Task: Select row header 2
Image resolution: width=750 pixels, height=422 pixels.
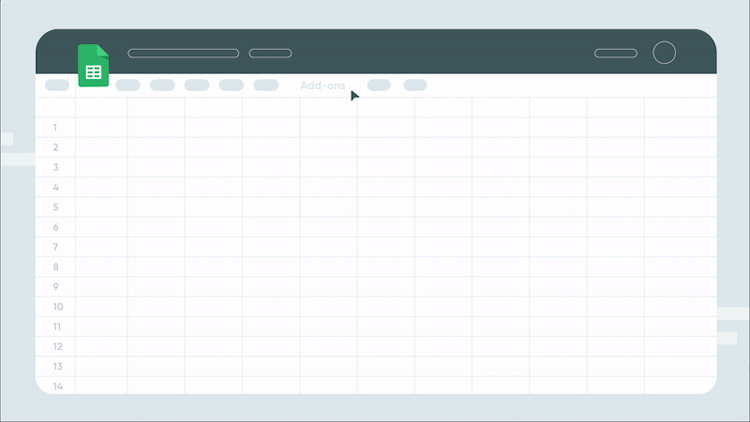Action: pyautogui.click(x=55, y=147)
